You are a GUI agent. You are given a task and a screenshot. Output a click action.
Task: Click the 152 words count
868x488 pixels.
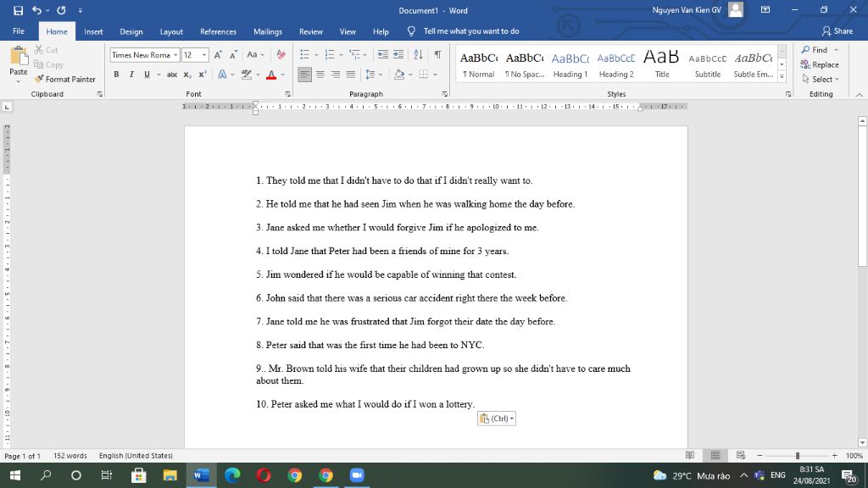tap(70, 455)
